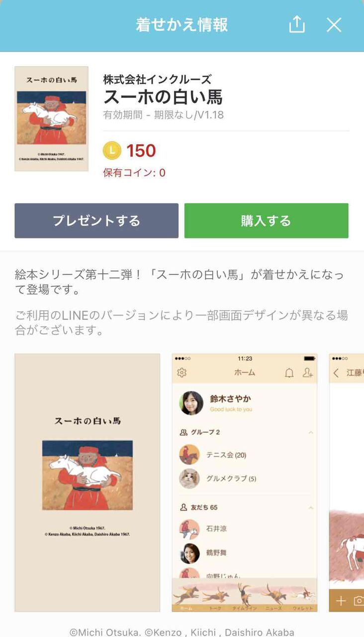Tap add friend icon in preview

tap(308, 373)
